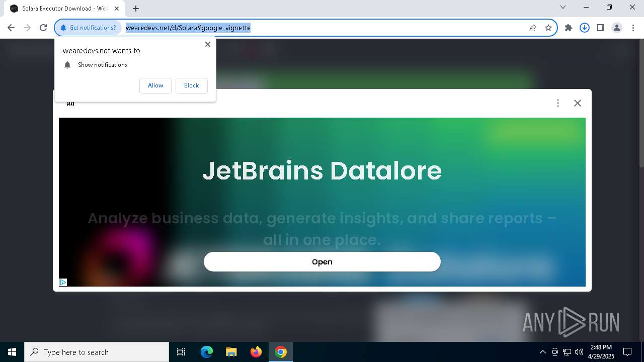Open a new tab with plus button
Image resolution: width=644 pixels, height=362 pixels.
click(136, 9)
